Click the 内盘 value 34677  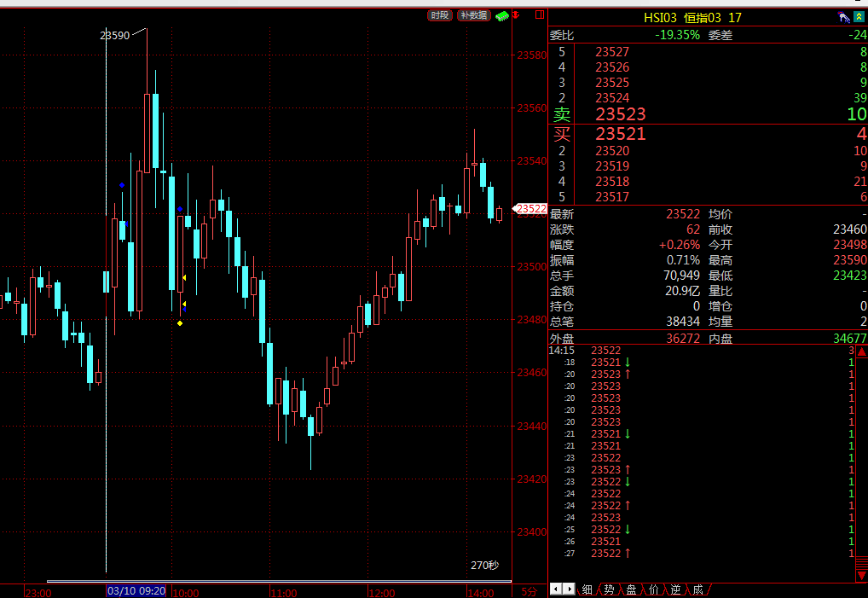[850, 339]
